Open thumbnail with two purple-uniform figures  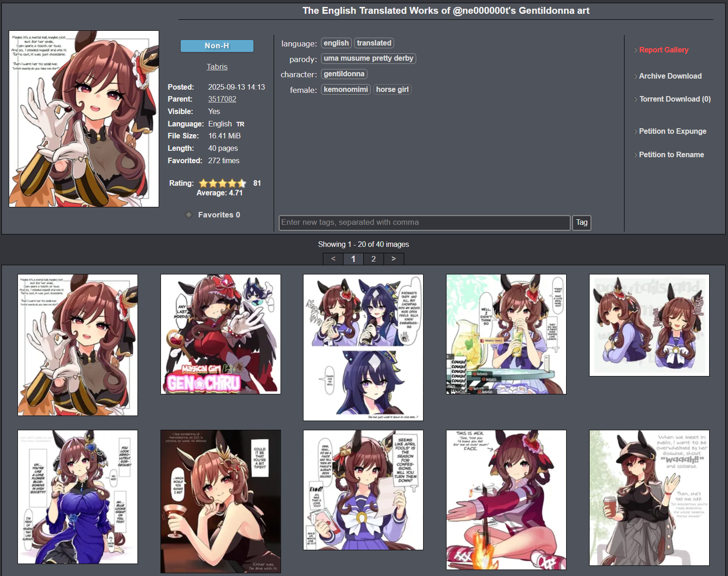[x=649, y=325]
